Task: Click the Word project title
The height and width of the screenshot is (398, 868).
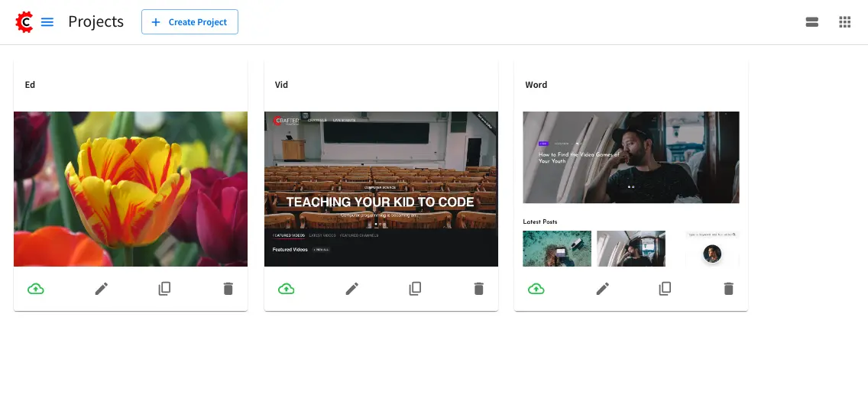Action: 536,85
